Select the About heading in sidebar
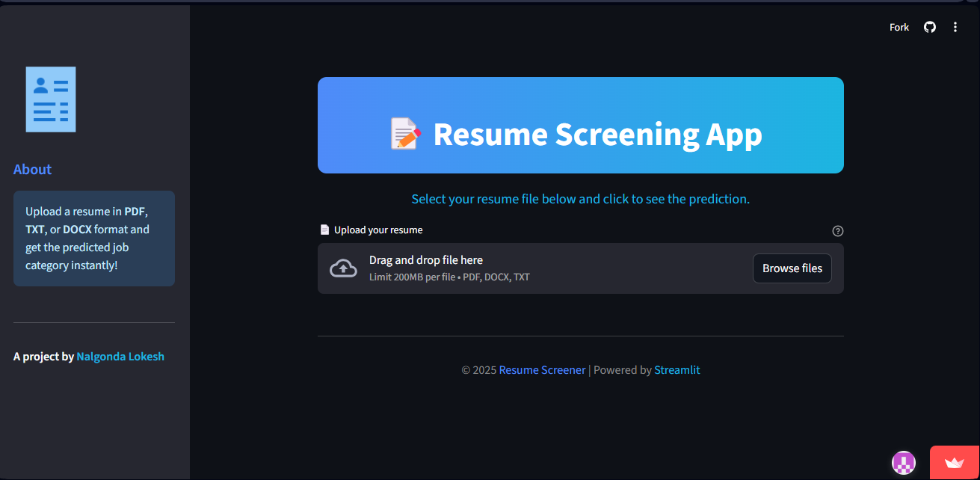The height and width of the screenshot is (480, 980). [x=32, y=170]
